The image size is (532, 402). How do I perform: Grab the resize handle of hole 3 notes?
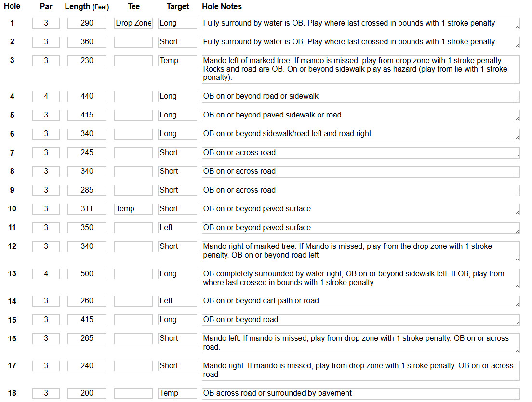[x=517, y=81]
